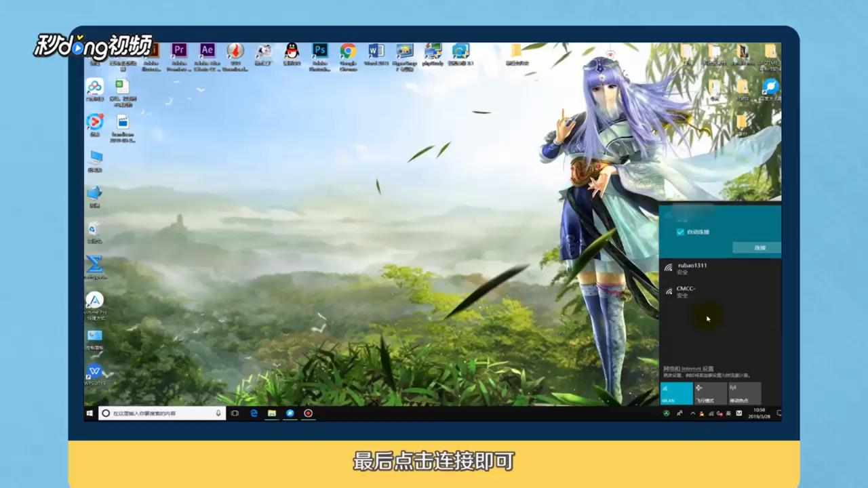Uncheck the auto-connect checkbox
The image size is (868, 488).
pos(680,232)
